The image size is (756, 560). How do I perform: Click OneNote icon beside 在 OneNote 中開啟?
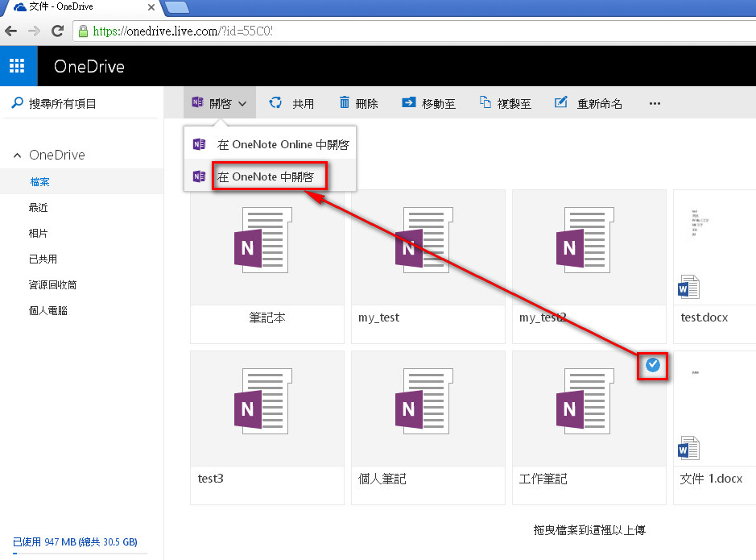(x=199, y=176)
